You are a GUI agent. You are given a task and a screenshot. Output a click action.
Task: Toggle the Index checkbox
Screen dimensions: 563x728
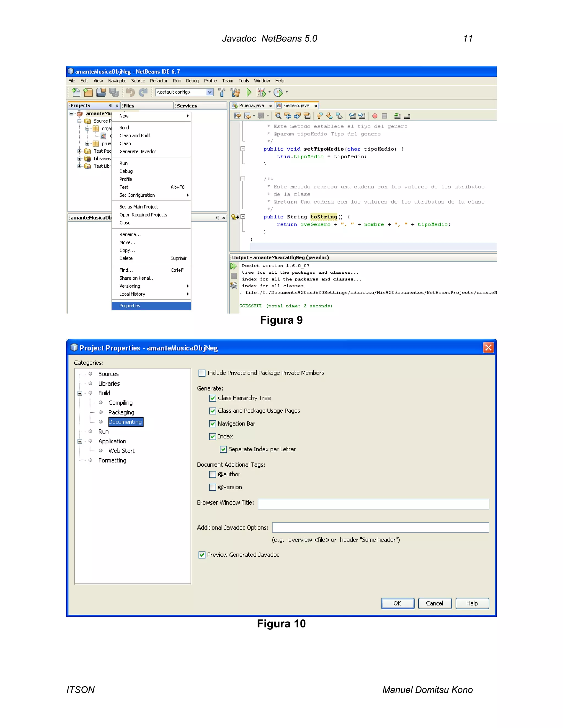212,437
